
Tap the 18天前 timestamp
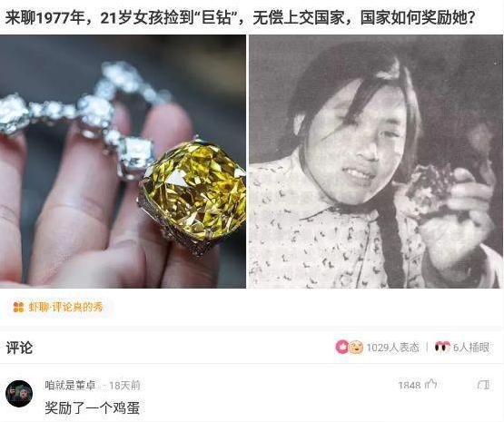pos(124,385)
